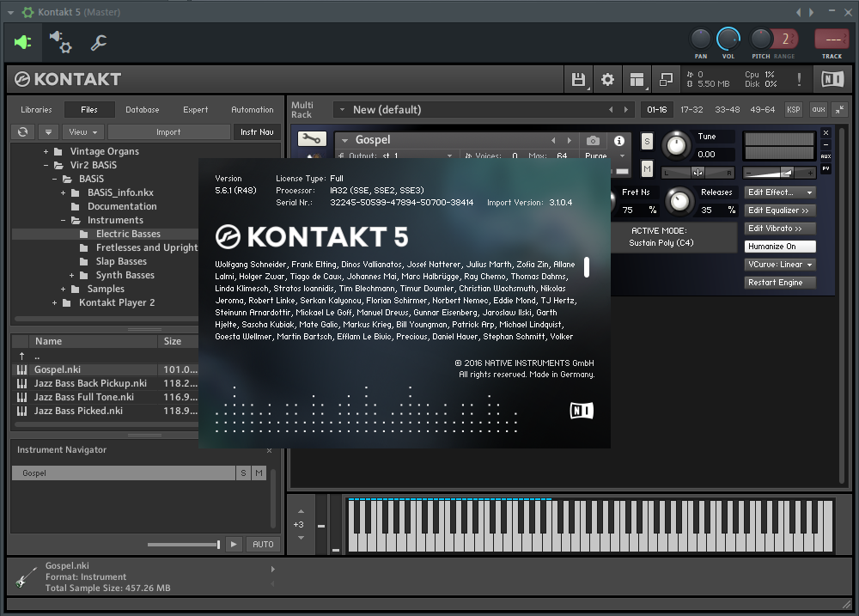Screen dimensions: 859x616
Task: Click the snapshot camera icon
Action: pyautogui.click(x=593, y=141)
